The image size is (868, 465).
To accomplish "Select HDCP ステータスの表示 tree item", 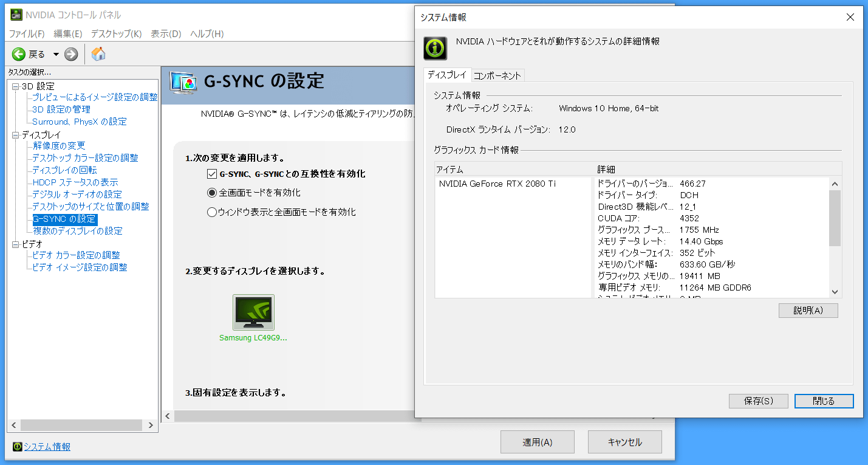I will [x=75, y=182].
